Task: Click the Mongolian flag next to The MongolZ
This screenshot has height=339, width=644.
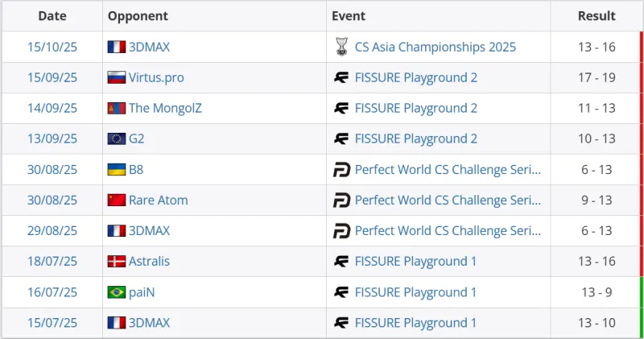Action: coord(116,109)
